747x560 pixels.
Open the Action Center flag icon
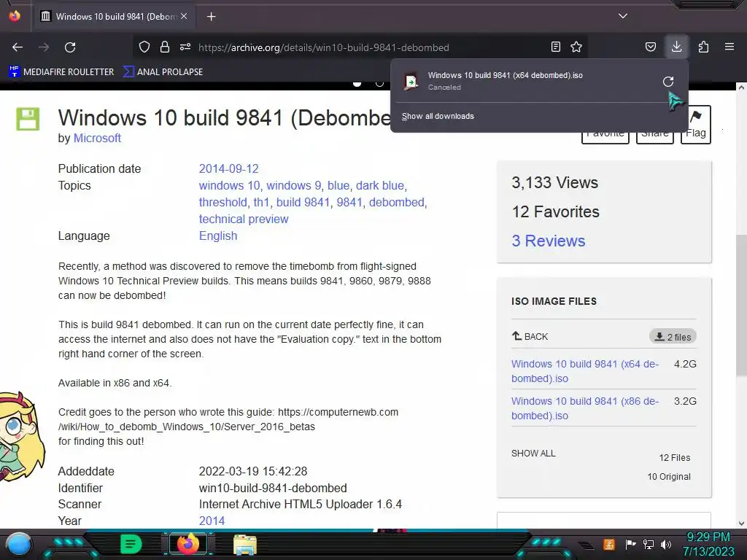630,544
